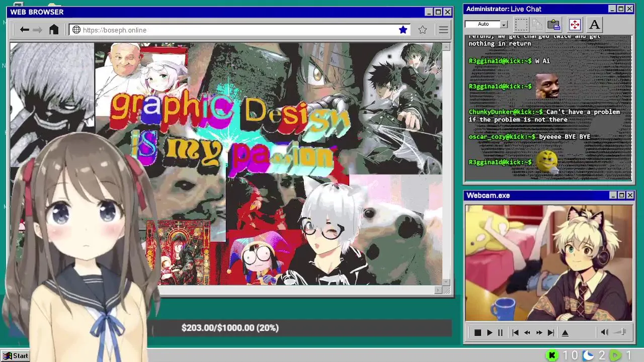Skip to previous track in Webcam.exe

(515, 333)
